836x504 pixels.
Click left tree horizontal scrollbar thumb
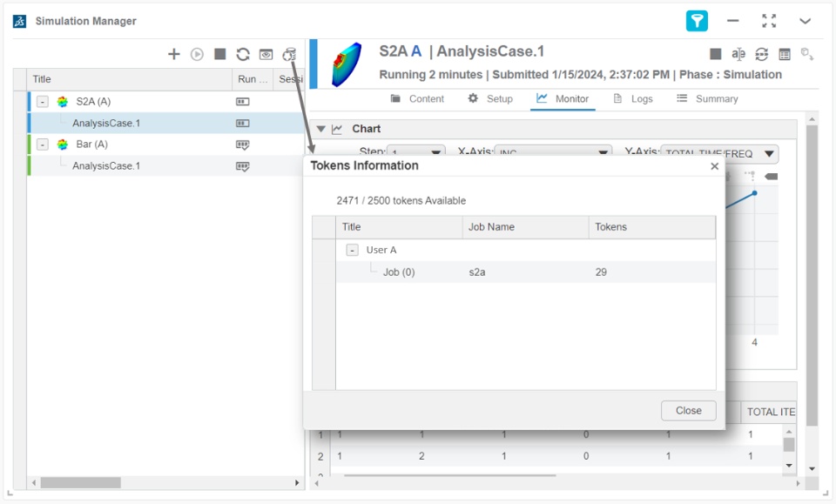80,483
